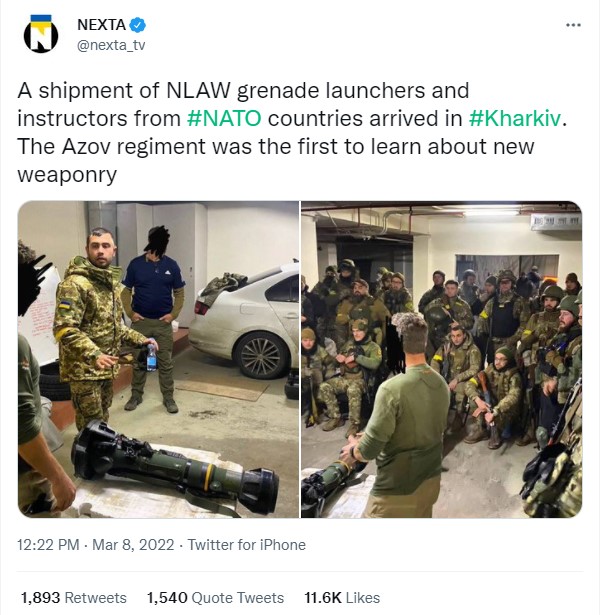Viewport: 602px width, 615px height.
Task: Click the @nexta_tv handle
Action: pyautogui.click(x=110, y=45)
